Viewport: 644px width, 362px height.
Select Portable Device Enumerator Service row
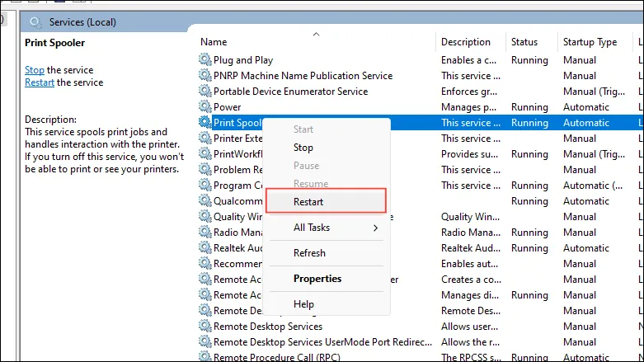(291, 92)
